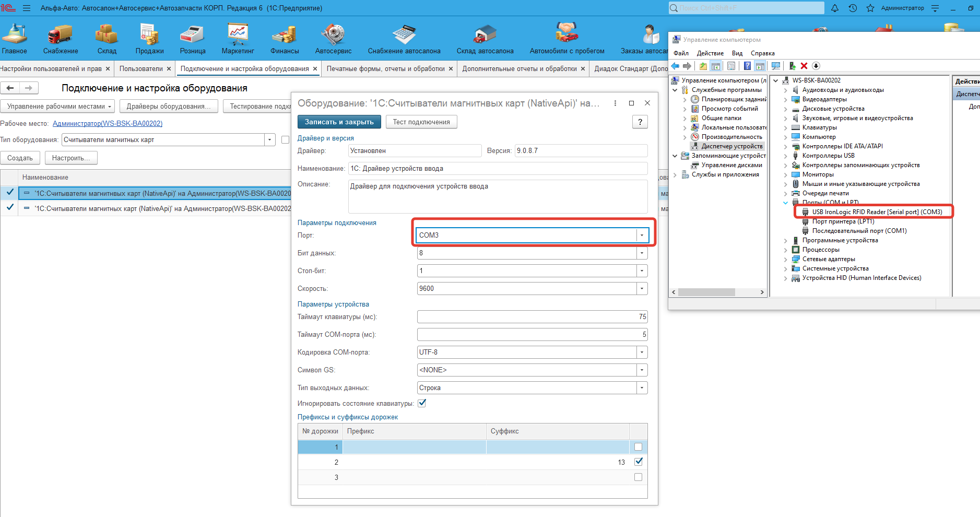The width and height of the screenshot is (980, 517).
Task: Open the Файл menu in Computer Management
Action: (x=681, y=53)
